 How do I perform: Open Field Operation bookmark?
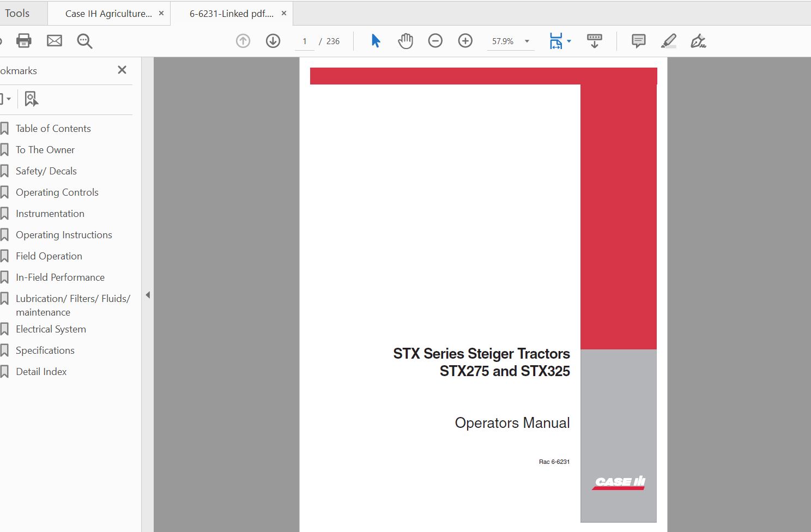pos(49,256)
